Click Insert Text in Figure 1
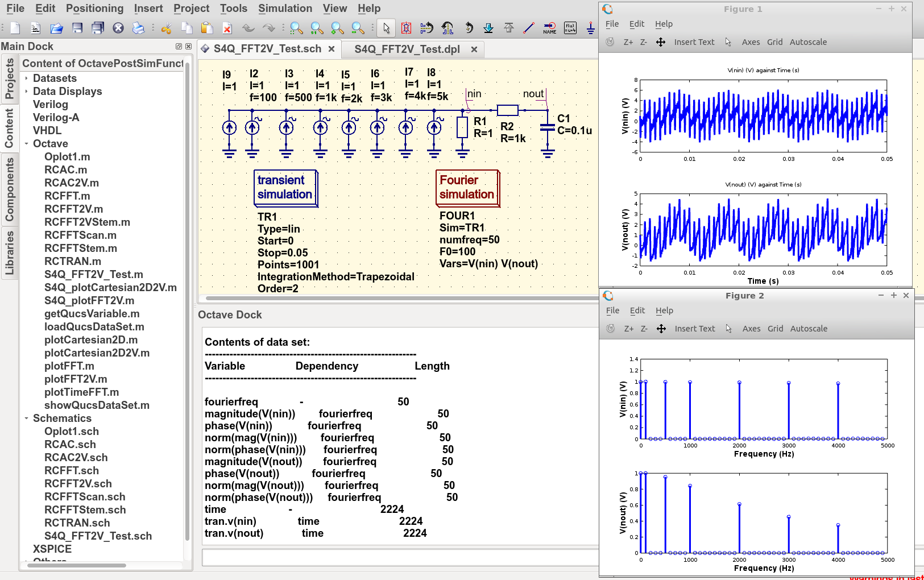Image resolution: width=924 pixels, height=580 pixels. tap(694, 42)
